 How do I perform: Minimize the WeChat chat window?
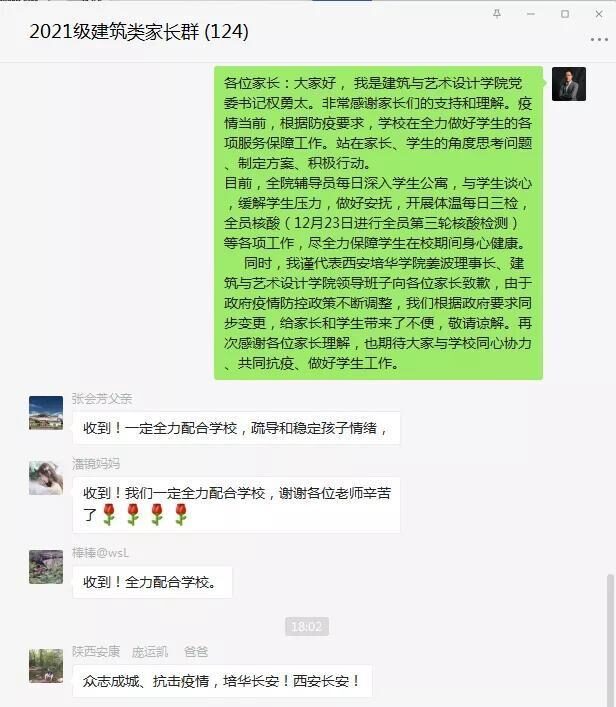pos(531,14)
